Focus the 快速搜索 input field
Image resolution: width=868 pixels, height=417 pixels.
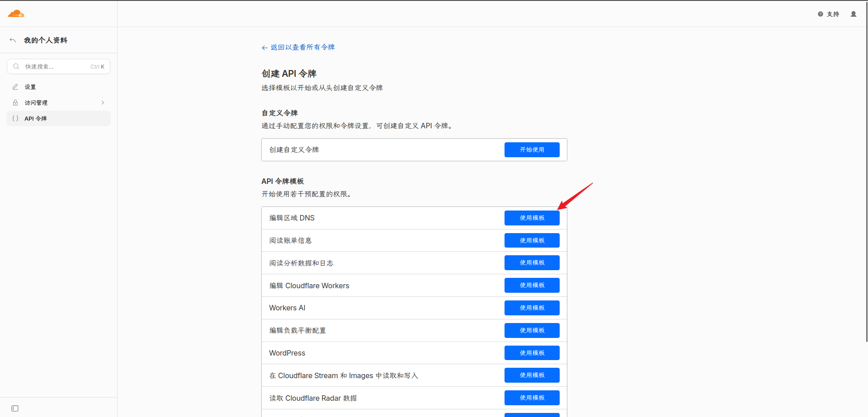58,66
